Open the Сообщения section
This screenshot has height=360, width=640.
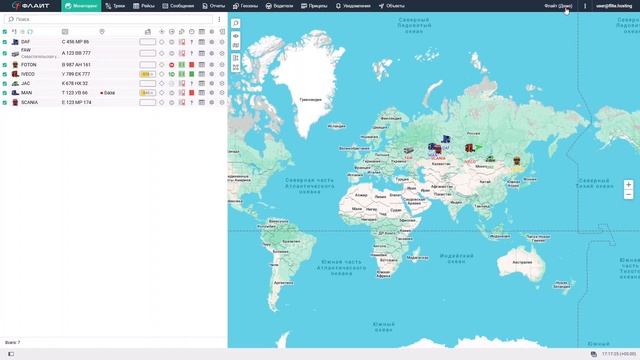178,6
